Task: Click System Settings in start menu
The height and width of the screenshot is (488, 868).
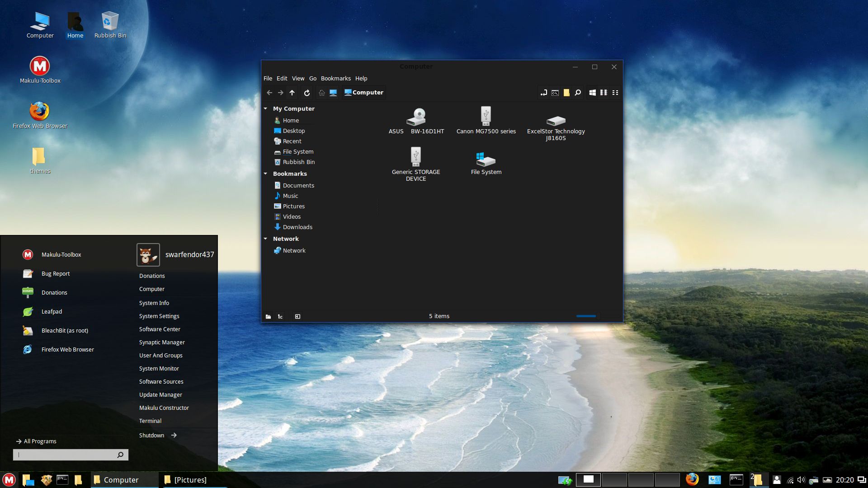Action: (159, 316)
